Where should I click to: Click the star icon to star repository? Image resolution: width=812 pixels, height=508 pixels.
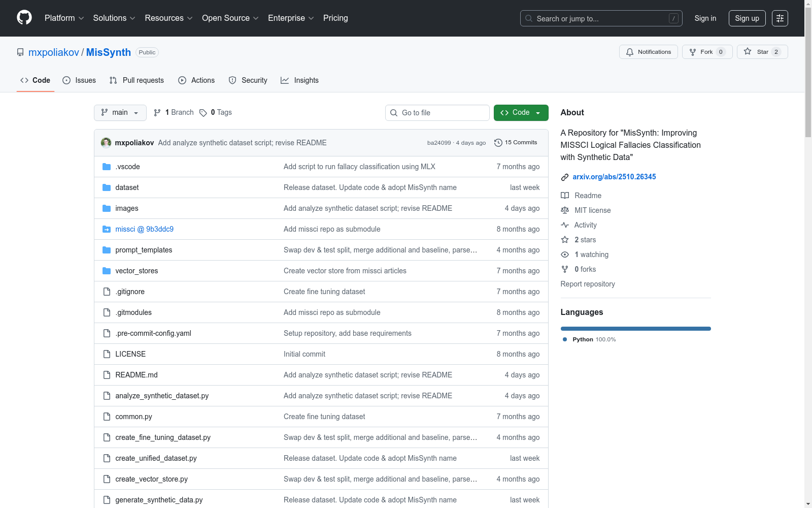tap(748, 51)
